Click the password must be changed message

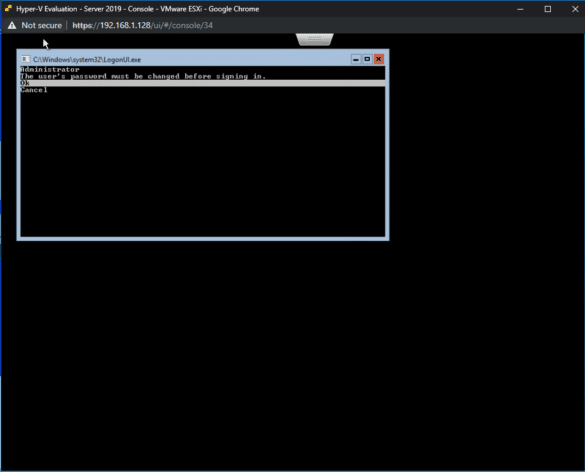[143, 76]
